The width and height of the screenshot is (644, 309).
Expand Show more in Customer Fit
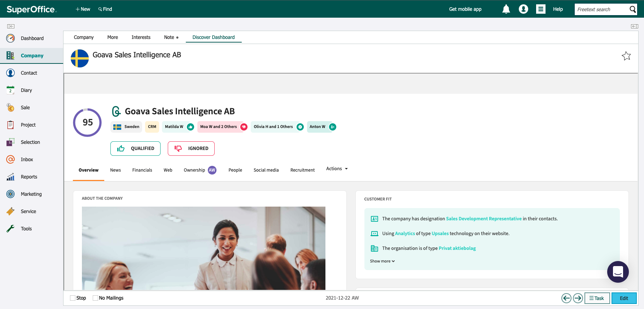tap(382, 261)
